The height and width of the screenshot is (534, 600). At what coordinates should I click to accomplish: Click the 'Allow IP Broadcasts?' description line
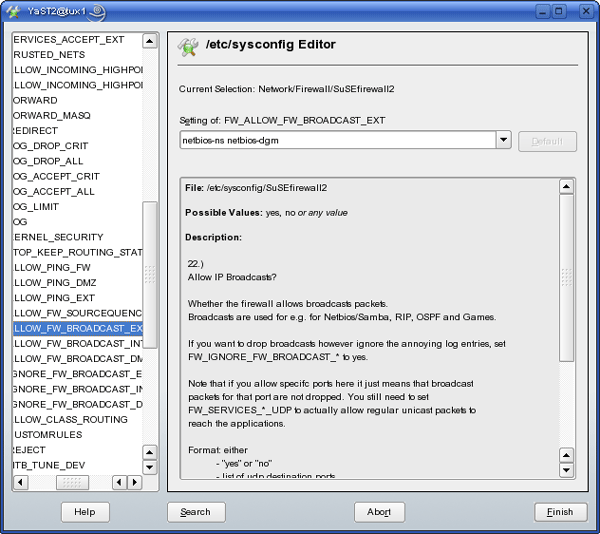click(x=232, y=277)
